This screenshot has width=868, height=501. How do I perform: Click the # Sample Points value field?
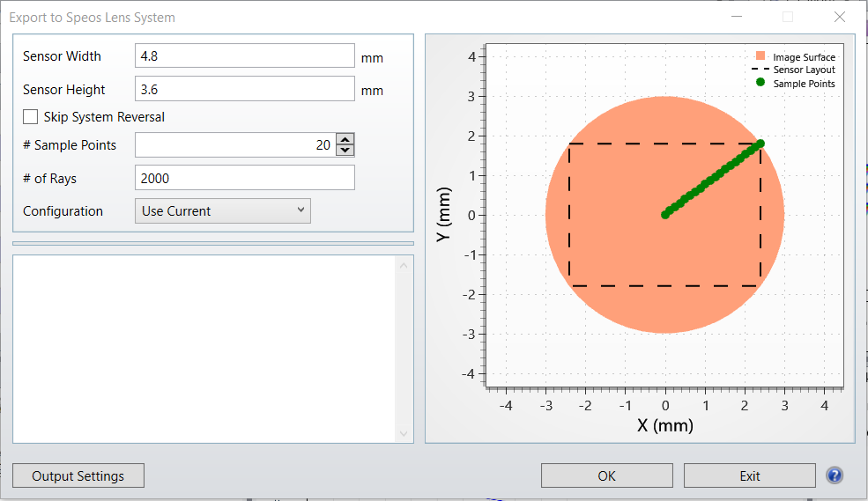pos(235,145)
